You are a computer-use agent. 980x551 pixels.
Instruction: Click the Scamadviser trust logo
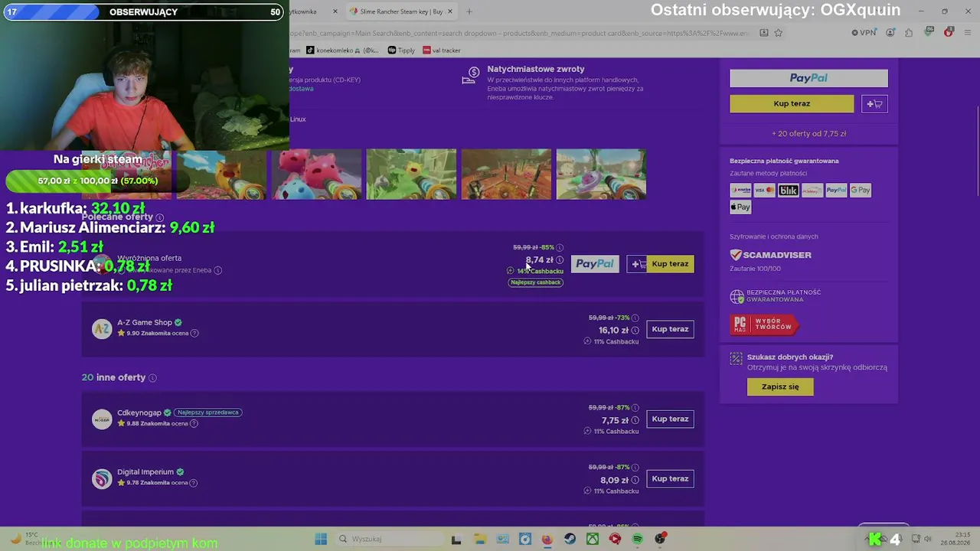pos(771,255)
